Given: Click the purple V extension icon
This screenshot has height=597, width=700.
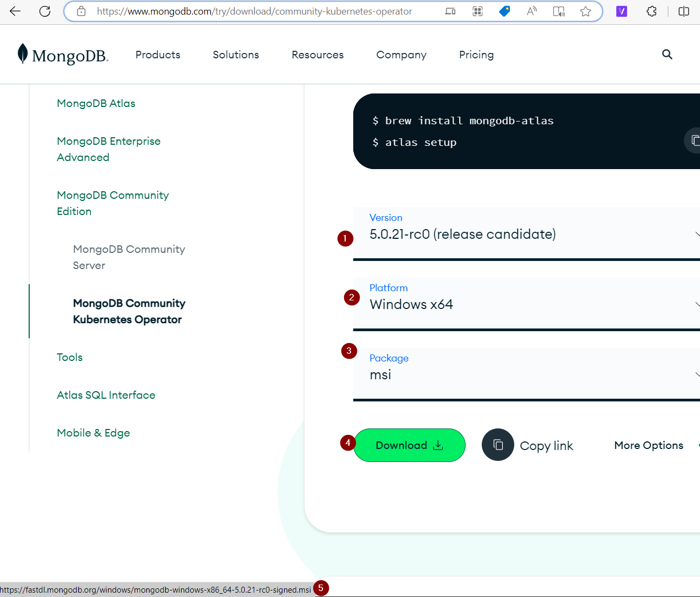Looking at the screenshot, I should pyautogui.click(x=622, y=11).
